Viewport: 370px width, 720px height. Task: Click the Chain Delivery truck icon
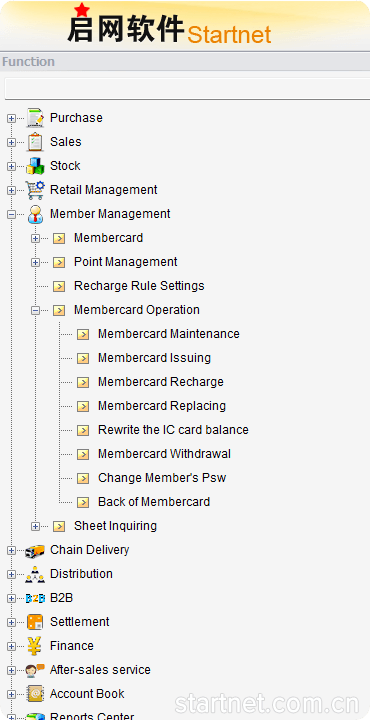pyautogui.click(x=35, y=550)
